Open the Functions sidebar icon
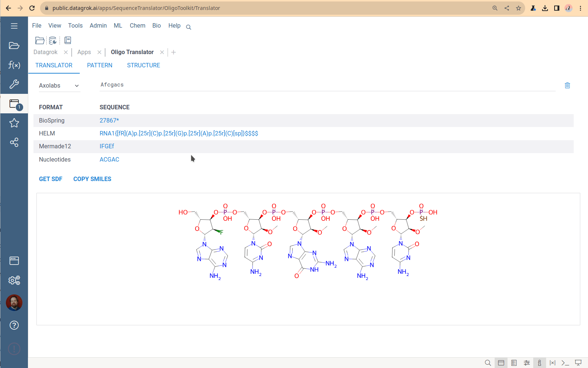Screen dimensions: 588x368 tap(14, 65)
